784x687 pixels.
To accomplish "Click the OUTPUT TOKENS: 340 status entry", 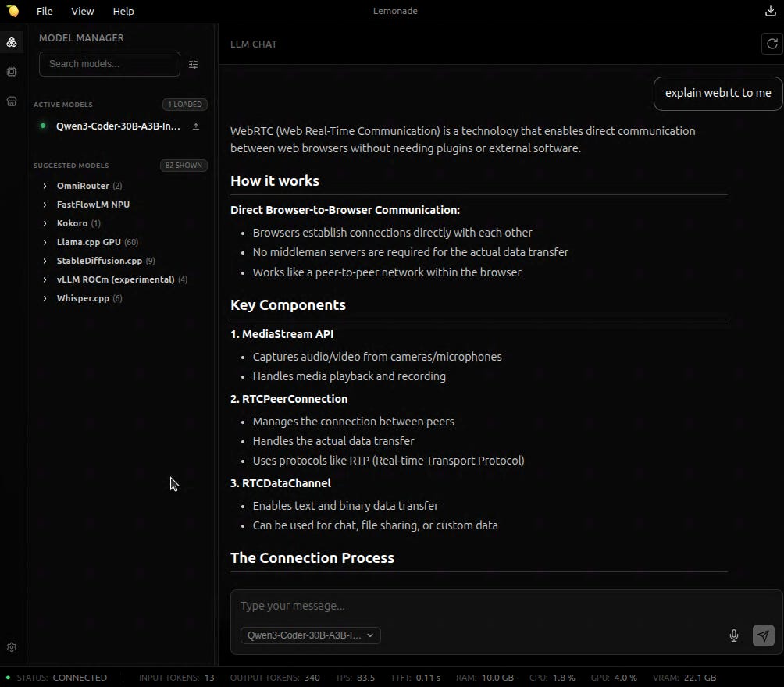I will point(275,678).
